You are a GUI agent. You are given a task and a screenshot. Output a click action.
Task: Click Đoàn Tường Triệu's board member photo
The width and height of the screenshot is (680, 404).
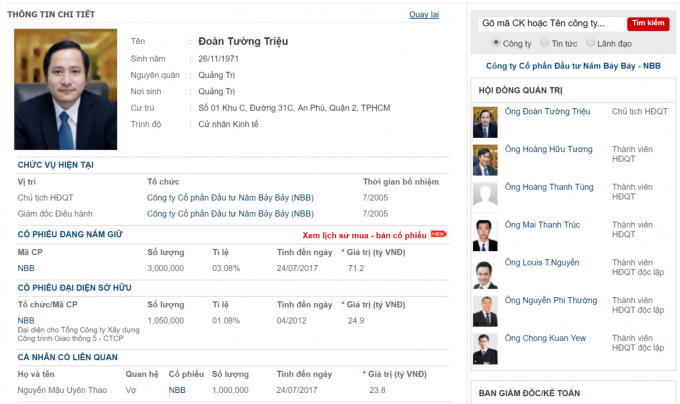tap(485, 121)
